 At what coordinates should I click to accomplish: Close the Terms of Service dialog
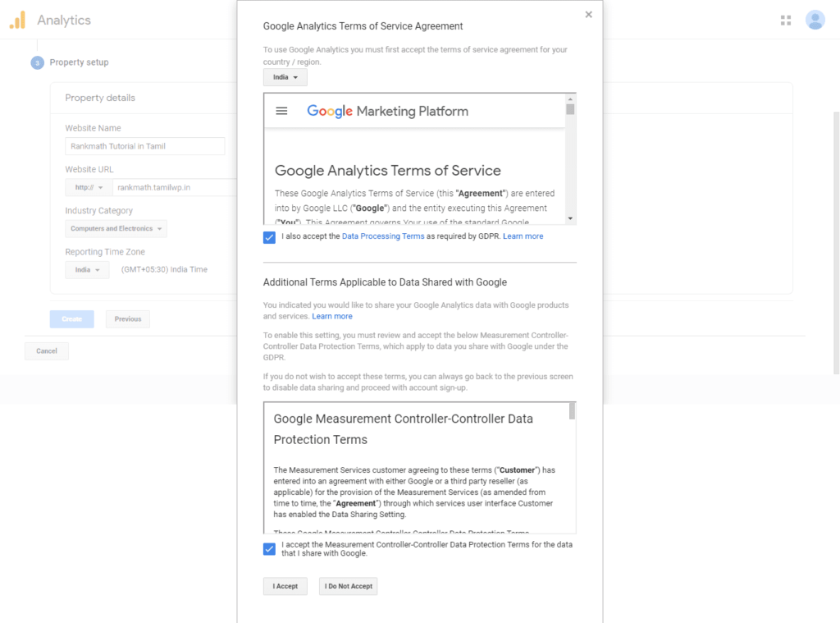click(x=588, y=15)
